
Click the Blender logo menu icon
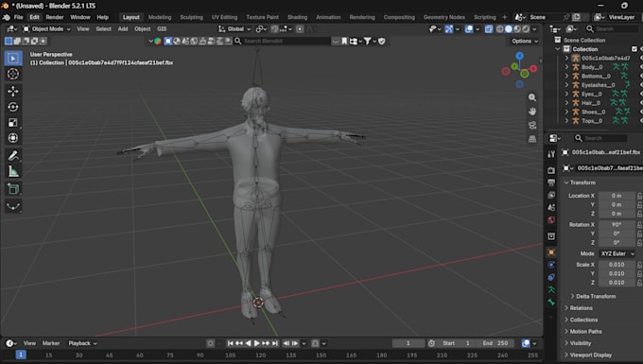tap(7, 17)
